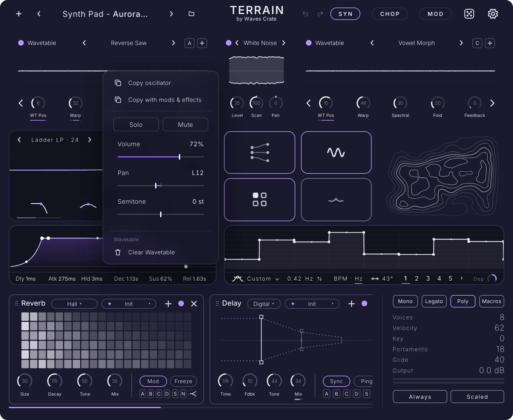Viewport: 513px width, 420px height.
Task: Go to next wavetable after Vowel Morph
Action: coord(461,43)
